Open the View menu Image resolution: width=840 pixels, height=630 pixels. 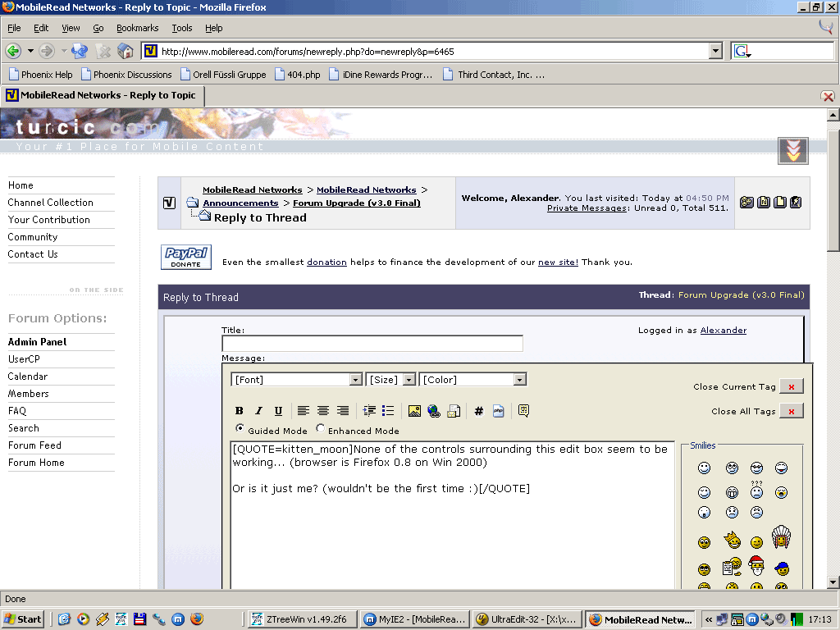tap(71, 28)
